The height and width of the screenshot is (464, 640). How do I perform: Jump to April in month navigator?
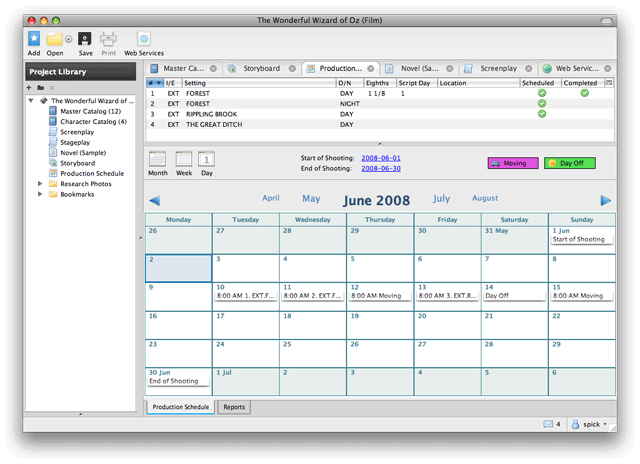271,198
